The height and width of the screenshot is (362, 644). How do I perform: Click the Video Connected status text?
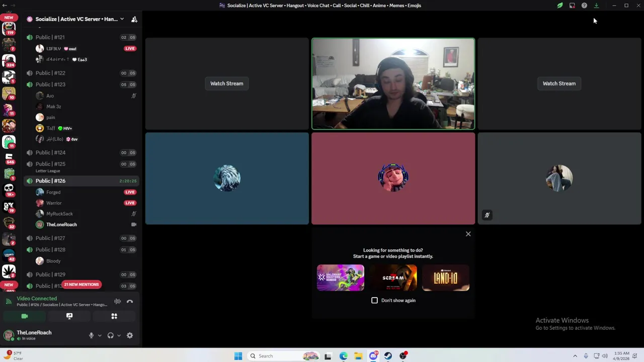pos(37,298)
